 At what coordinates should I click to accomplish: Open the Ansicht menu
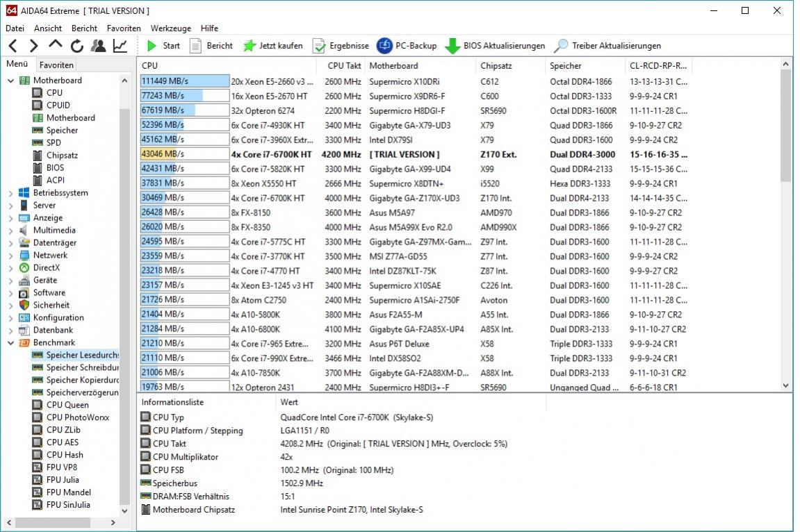pos(47,28)
